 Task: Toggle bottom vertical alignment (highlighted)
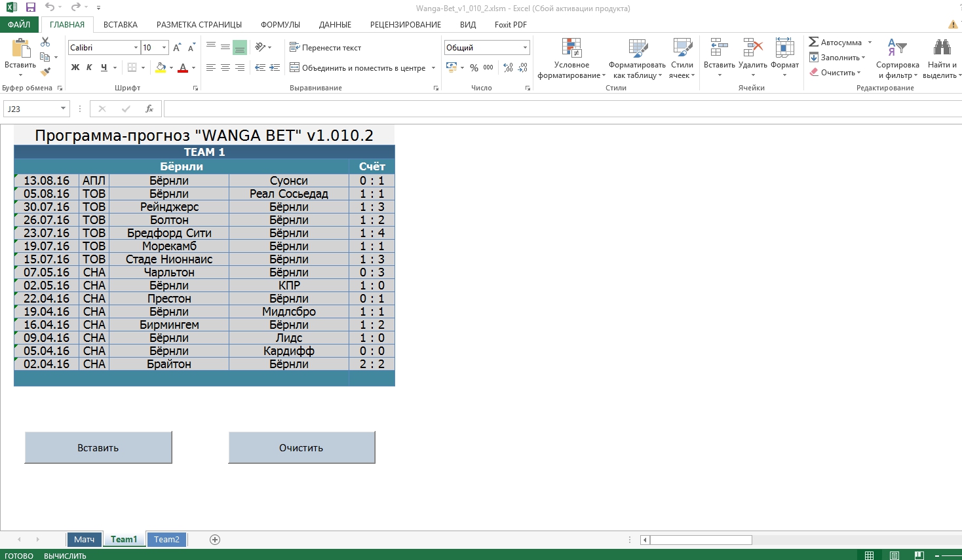point(240,47)
